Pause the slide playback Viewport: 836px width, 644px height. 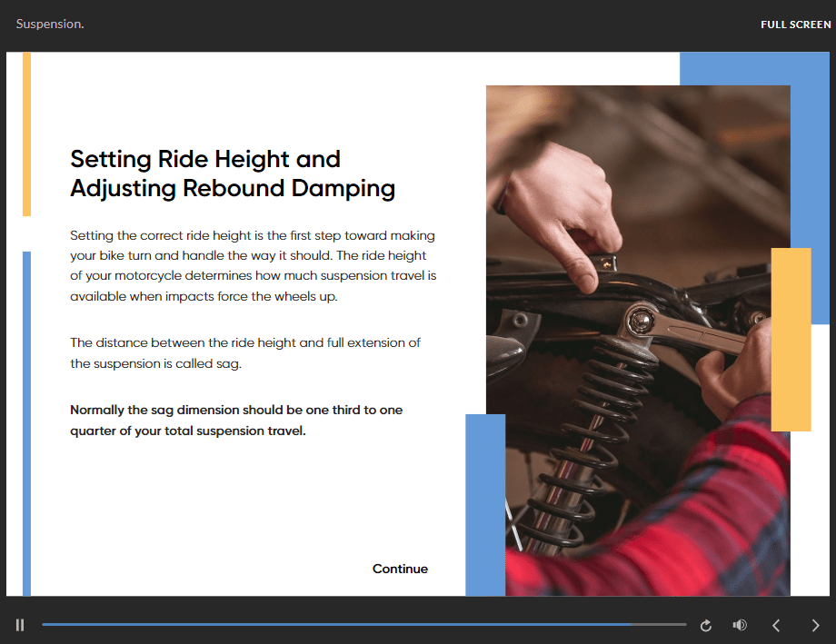coord(20,625)
